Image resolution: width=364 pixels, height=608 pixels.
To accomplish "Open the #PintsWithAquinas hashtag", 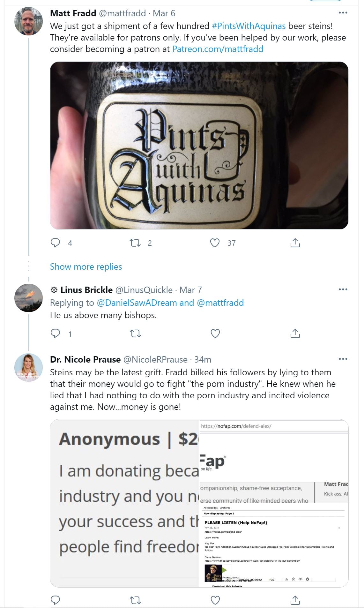I will click(x=249, y=26).
